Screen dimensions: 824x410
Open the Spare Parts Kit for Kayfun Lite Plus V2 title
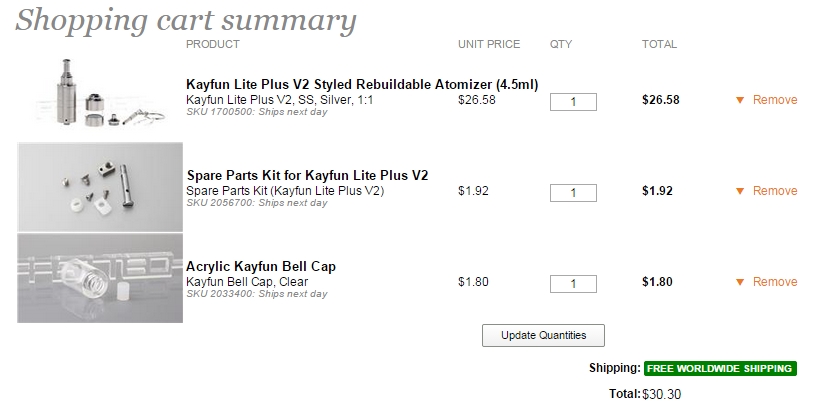[x=307, y=176]
